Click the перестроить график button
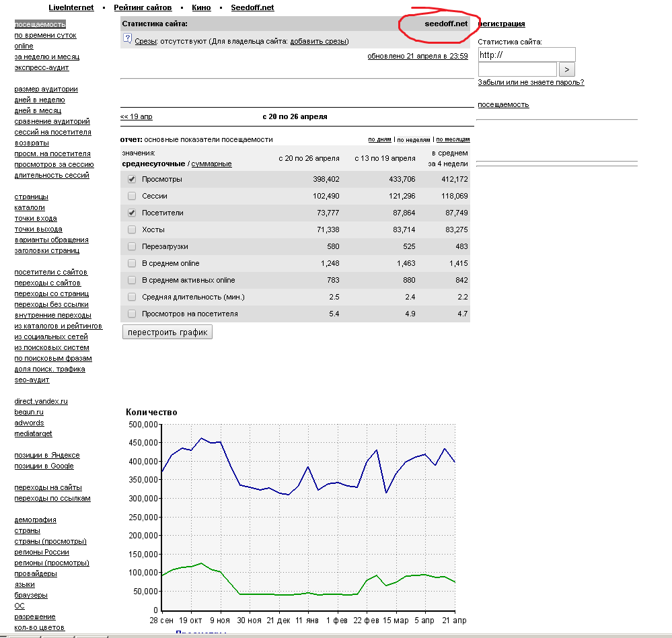Screen dimensions: 672x638 point(167,332)
